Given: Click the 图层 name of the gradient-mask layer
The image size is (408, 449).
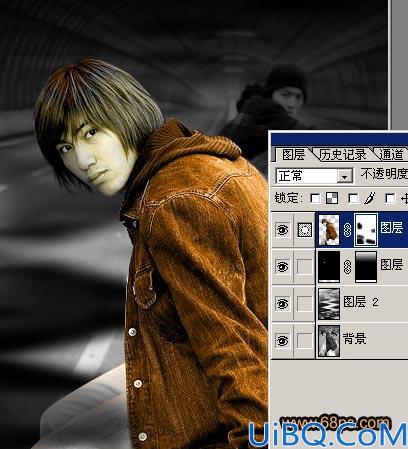Looking at the screenshot, I should click(x=391, y=265).
